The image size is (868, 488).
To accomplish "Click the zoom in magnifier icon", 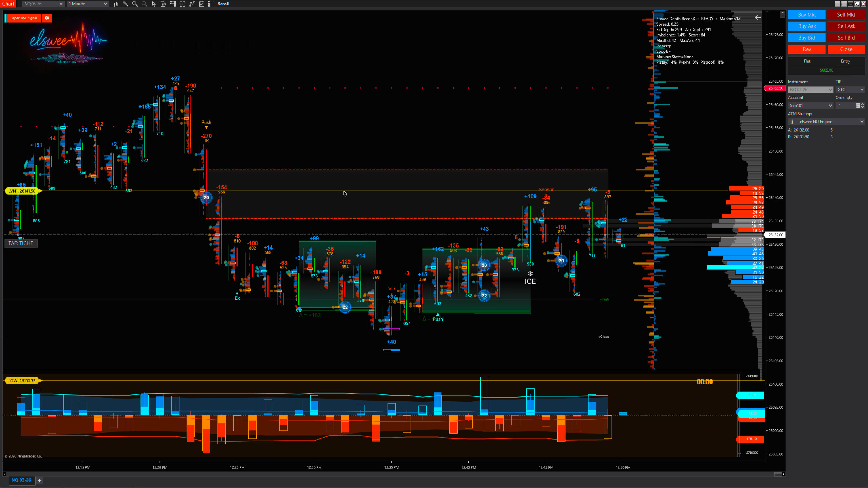I will (x=135, y=4).
